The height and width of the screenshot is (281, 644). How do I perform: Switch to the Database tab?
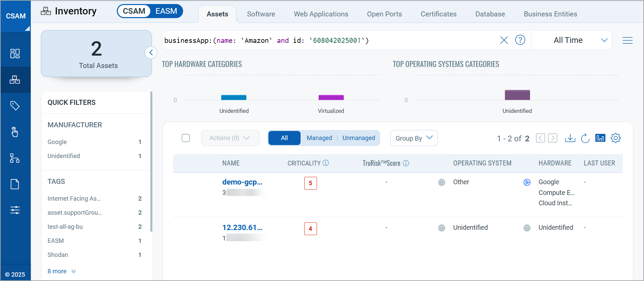pyautogui.click(x=490, y=14)
